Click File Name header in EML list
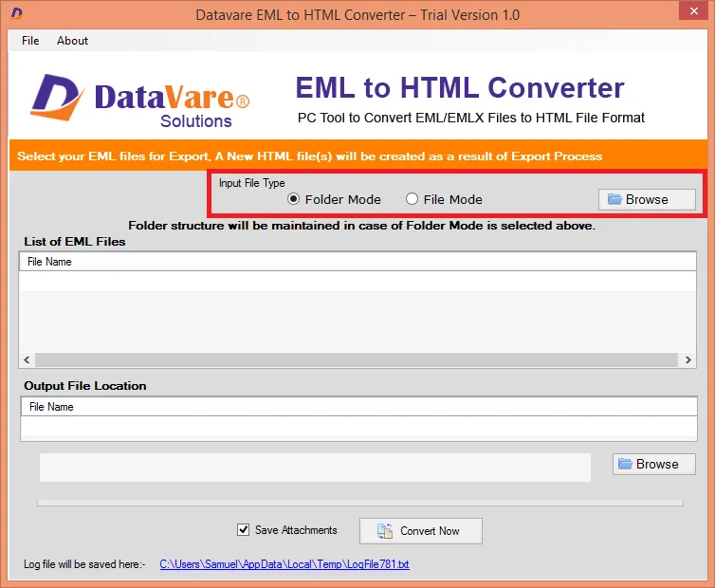The width and height of the screenshot is (715, 588). click(357, 262)
